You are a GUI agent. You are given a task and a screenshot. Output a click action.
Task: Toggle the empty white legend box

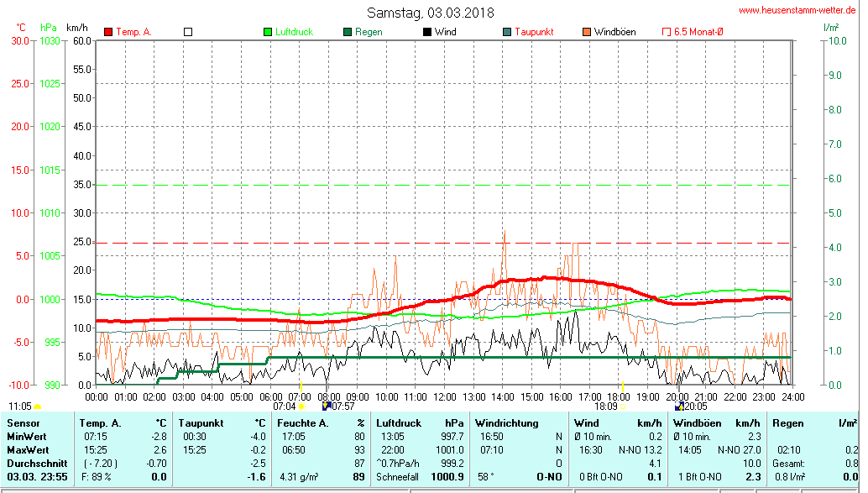188,32
